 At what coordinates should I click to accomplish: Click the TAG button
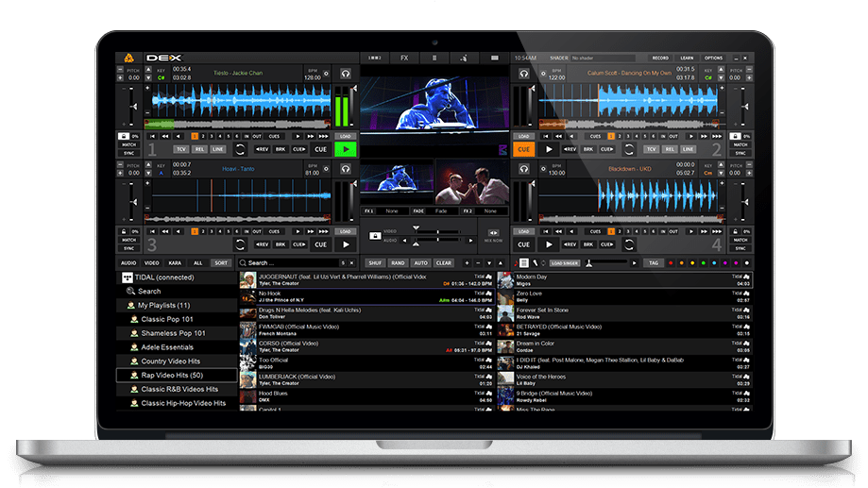pyautogui.click(x=654, y=262)
